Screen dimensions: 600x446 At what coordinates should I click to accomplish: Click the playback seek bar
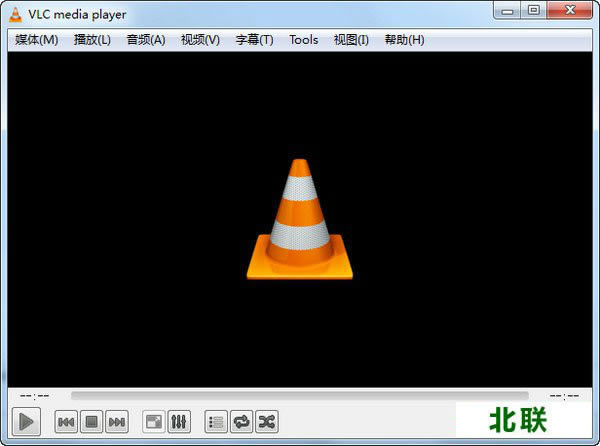coord(300,396)
